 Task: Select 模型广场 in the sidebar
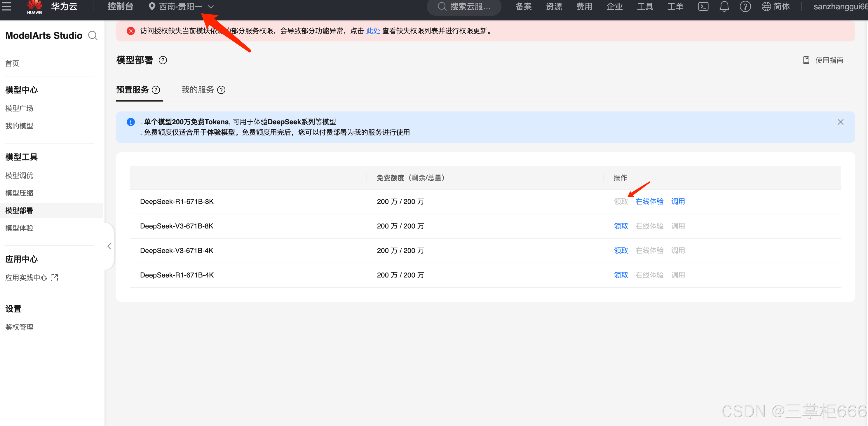pyautogui.click(x=19, y=108)
